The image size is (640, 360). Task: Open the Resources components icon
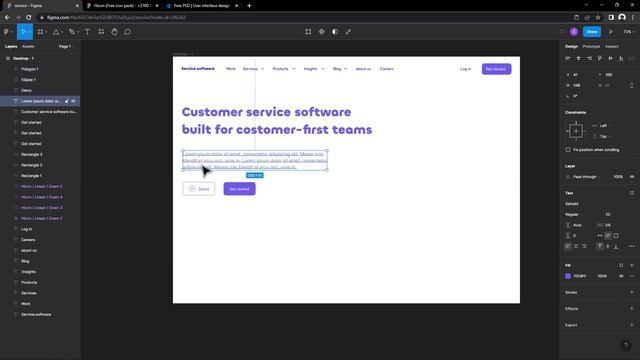(101, 32)
